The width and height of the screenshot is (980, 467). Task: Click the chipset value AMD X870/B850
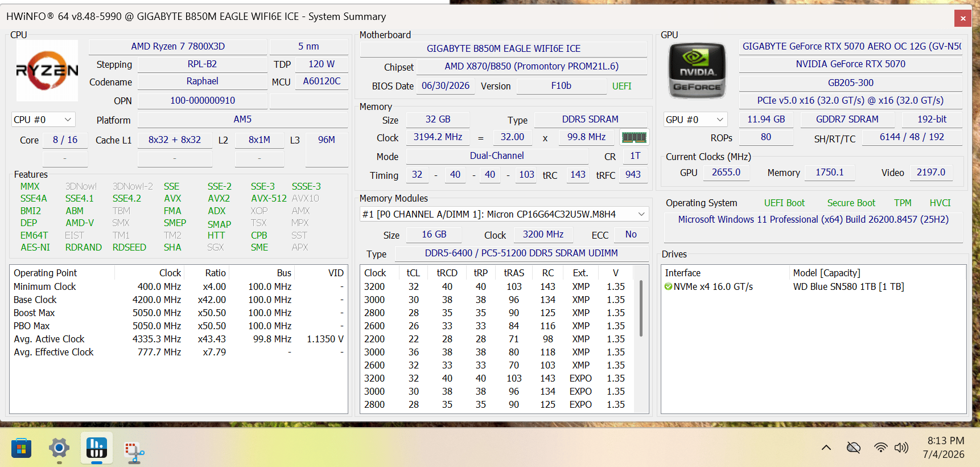532,66
